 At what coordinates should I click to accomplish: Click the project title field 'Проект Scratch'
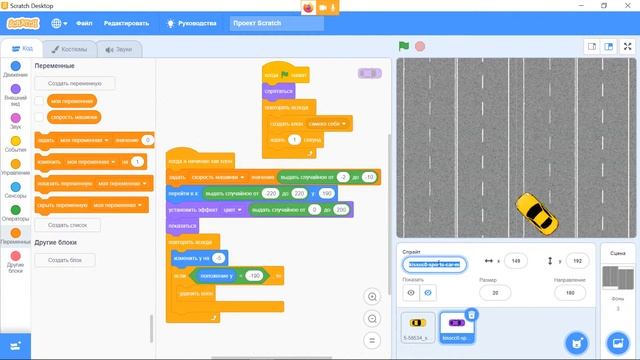277,23
